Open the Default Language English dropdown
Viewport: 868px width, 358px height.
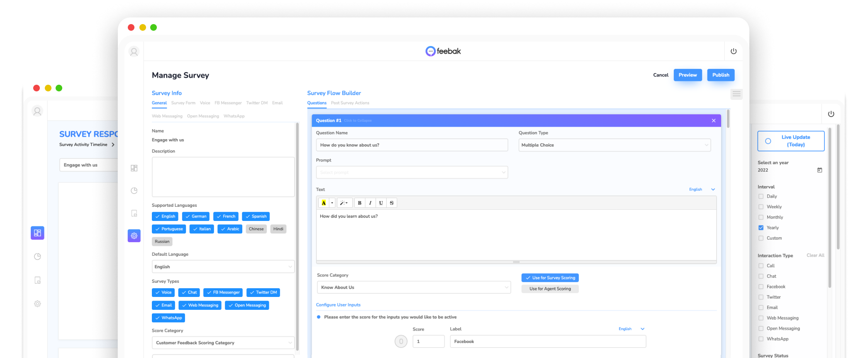coord(223,267)
